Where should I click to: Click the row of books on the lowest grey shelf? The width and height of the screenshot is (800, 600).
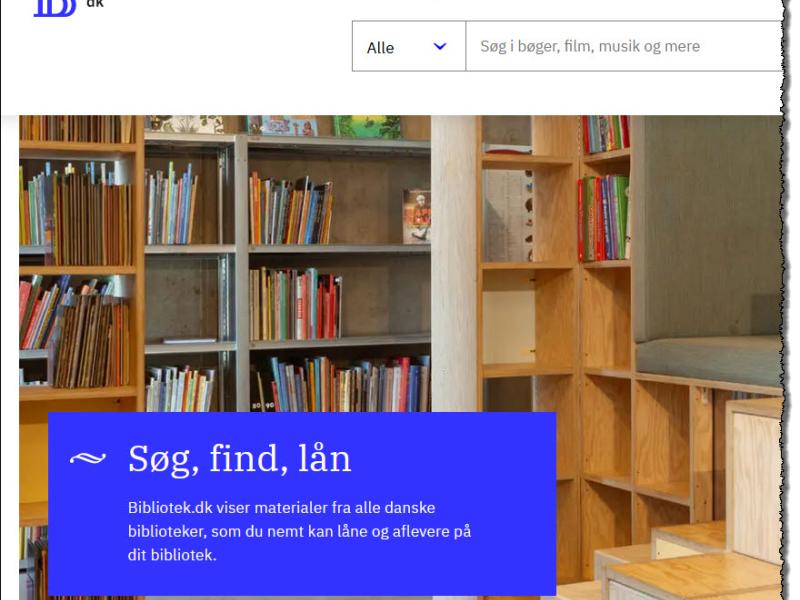(x=341, y=384)
